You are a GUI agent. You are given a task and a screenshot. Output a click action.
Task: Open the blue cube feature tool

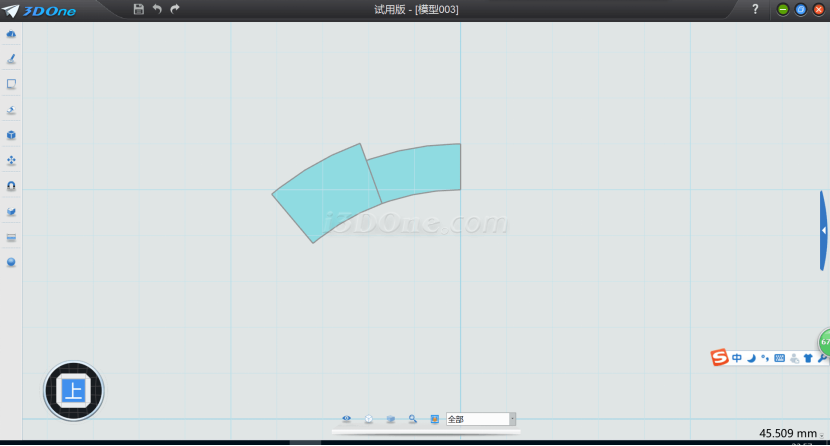tap(11, 135)
